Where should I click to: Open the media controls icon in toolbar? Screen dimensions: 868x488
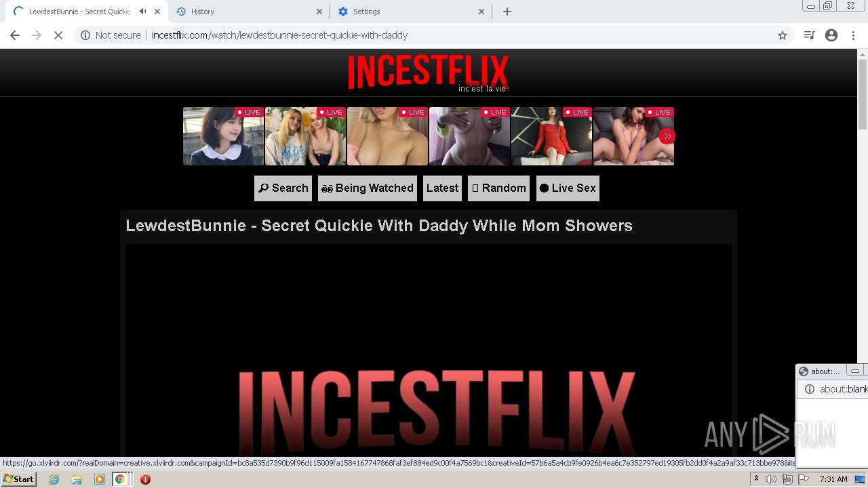[809, 35]
